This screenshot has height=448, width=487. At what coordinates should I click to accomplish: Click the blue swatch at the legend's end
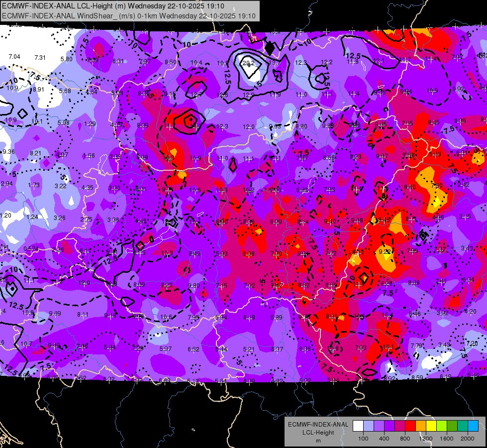[x=474, y=426]
